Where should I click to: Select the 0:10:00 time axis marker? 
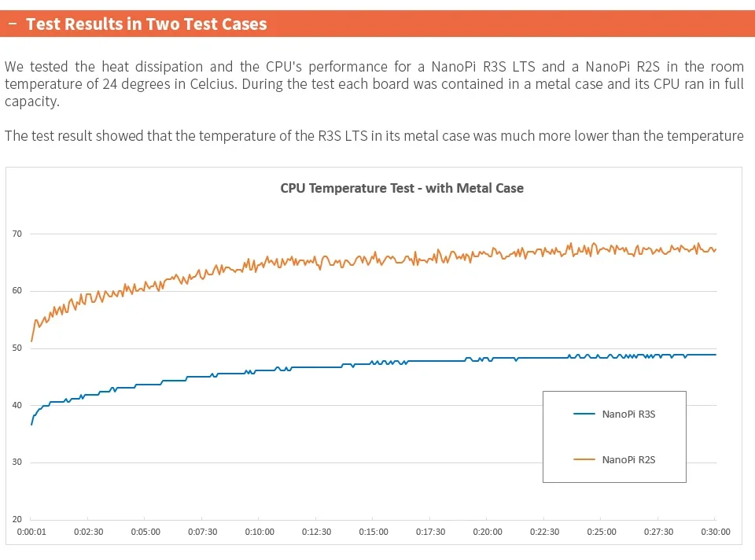tap(260, 532)
